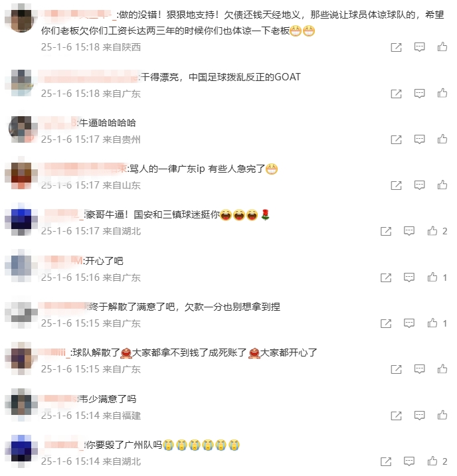
Task: Open username of the 干得漂亮 commenter
Action: pos(88,77)
